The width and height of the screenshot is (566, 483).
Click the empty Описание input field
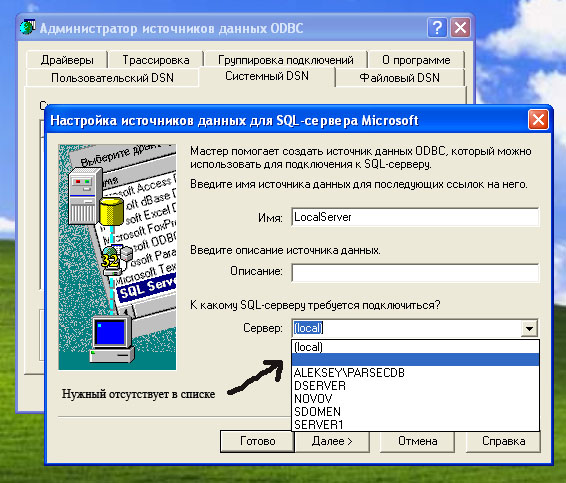[415, 273]
